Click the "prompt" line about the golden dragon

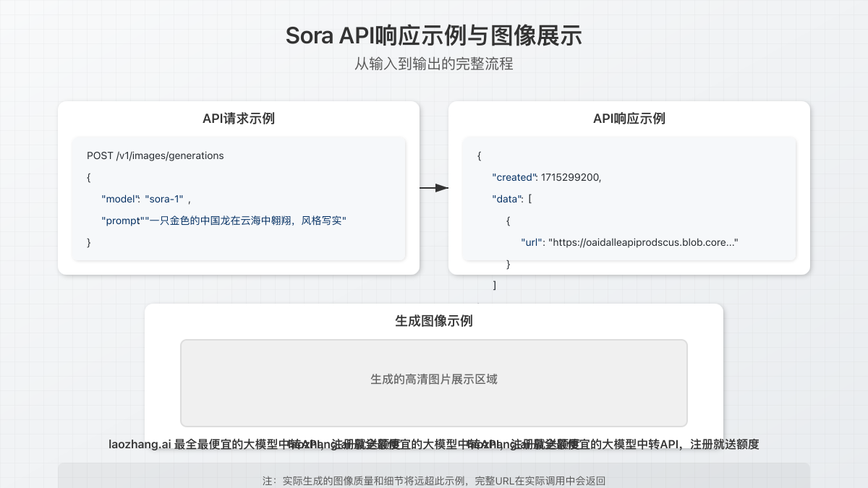(224, 221)
